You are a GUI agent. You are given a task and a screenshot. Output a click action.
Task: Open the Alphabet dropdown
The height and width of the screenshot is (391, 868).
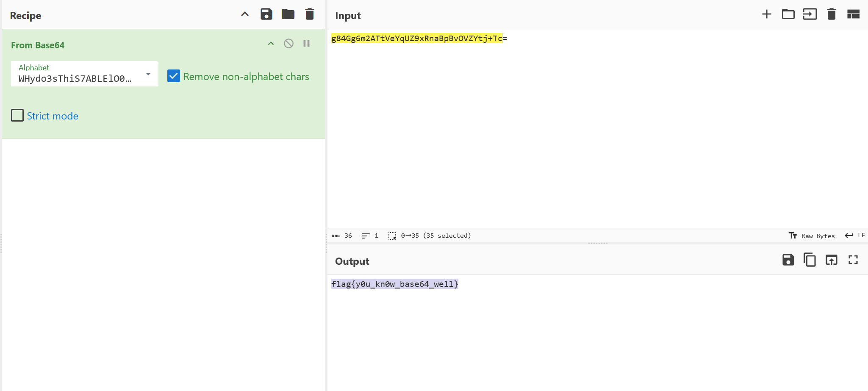point(148,74)
